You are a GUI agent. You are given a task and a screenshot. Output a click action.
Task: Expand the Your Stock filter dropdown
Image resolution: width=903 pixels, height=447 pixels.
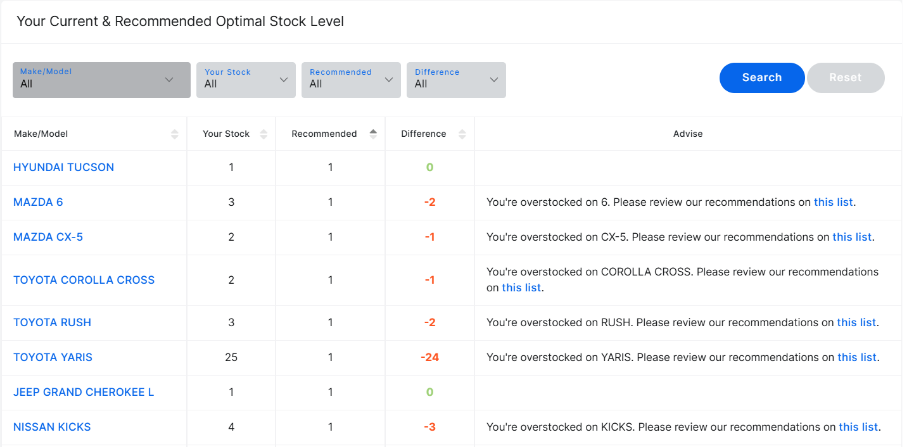coord(246,80)
